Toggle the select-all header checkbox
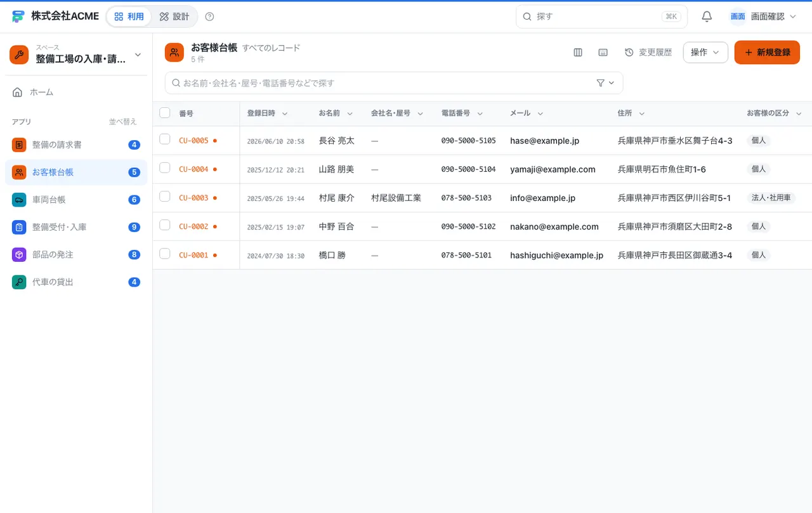 point(165,113)
